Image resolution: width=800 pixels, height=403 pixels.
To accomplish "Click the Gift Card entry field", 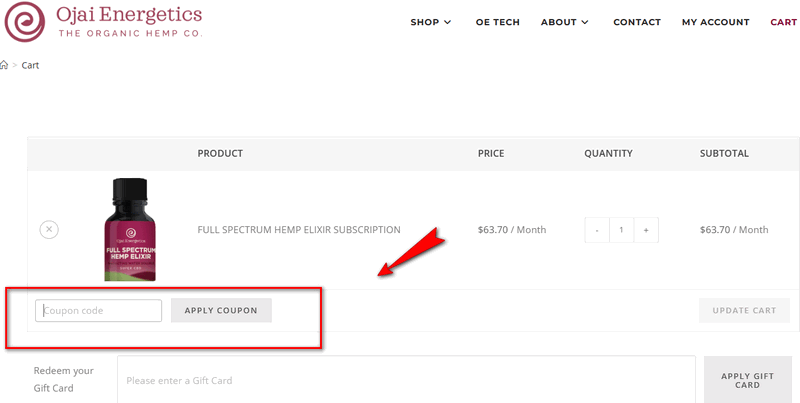I will pyautogui.click(x=405, y=380).
